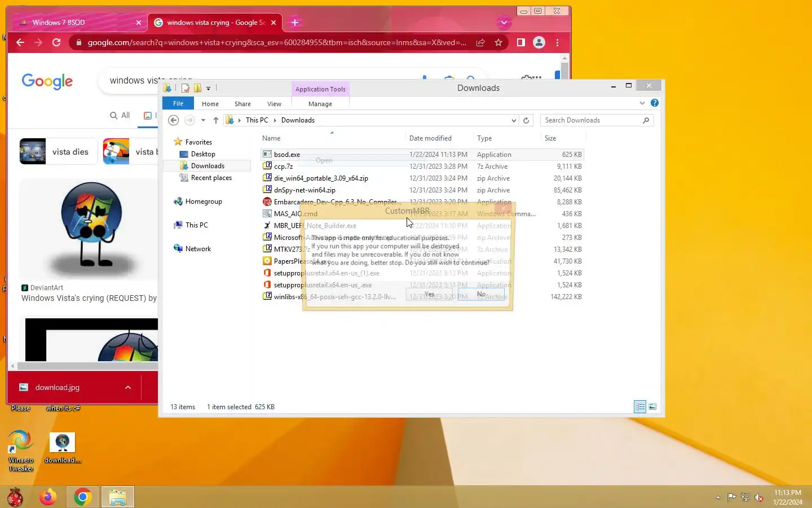Open download desktop image file icon
812x508 pixels.
coord(63,448)
